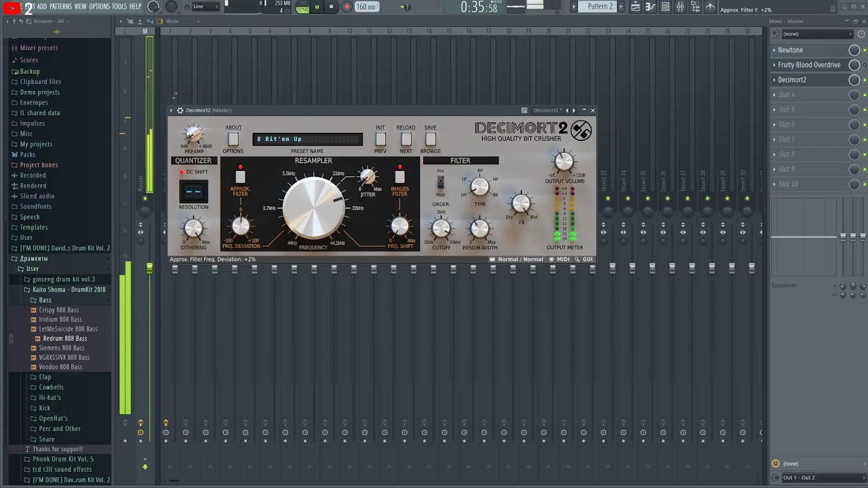
Task: Open the mixer input (none) dropdown
Action: (818, 34)
